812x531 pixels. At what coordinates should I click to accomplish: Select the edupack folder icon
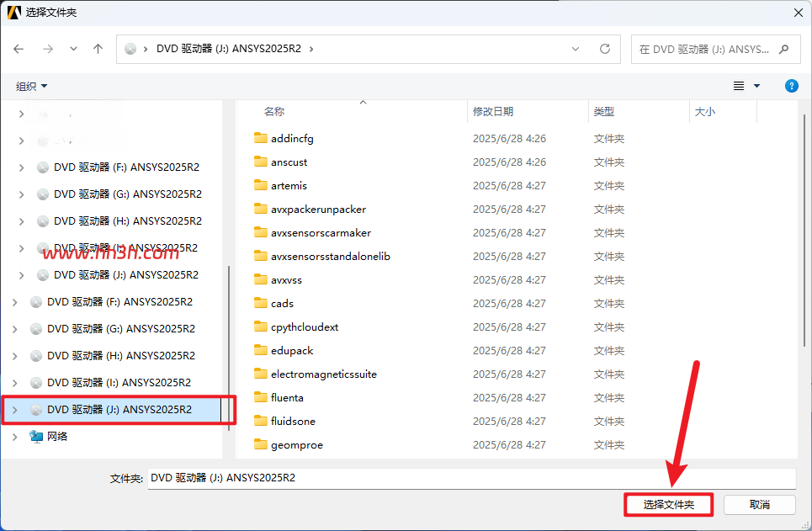pos(261,350)
